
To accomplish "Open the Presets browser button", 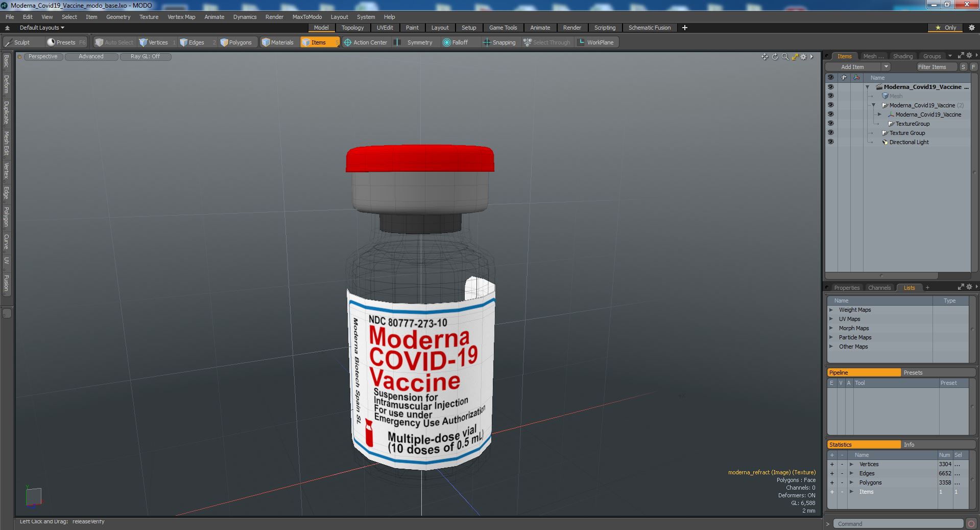I will [66, 42].
